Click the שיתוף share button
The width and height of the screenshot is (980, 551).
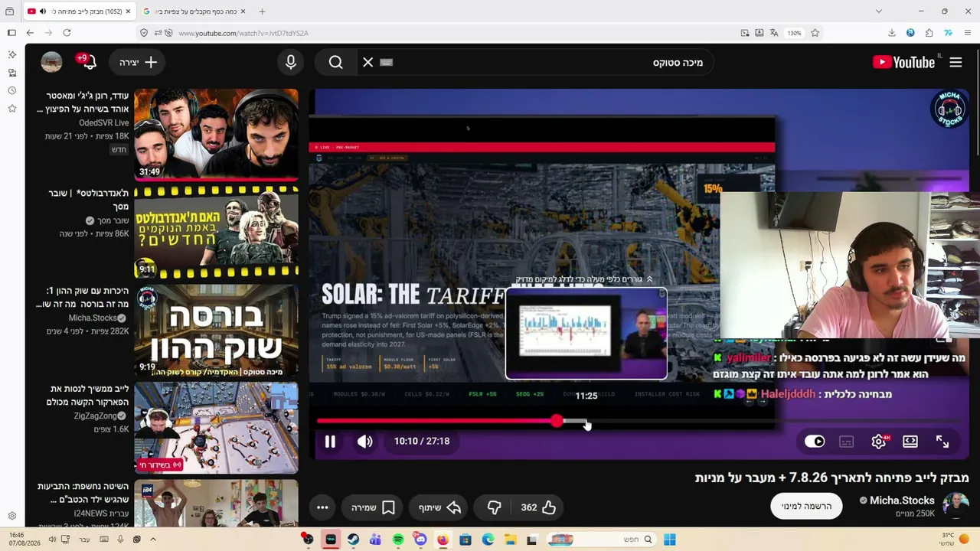coord(439,507)
